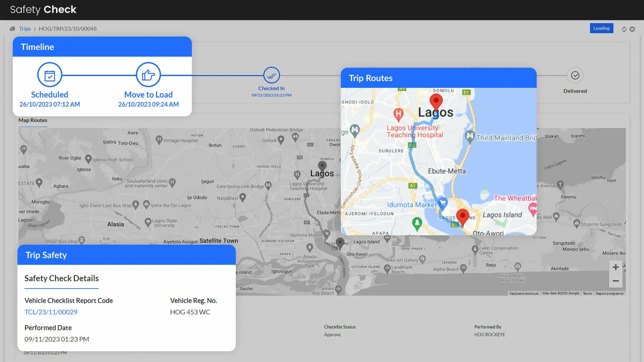Click the refresh icon near Loading

coord(624,29)
